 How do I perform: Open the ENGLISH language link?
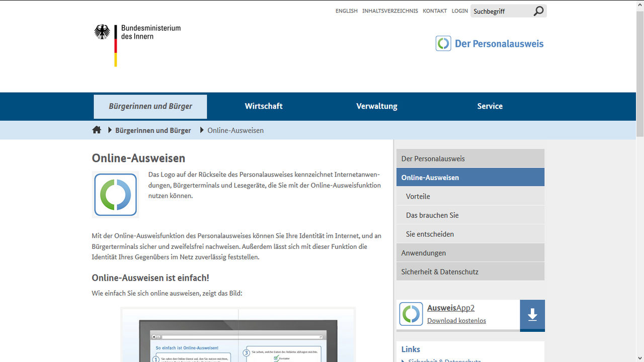[x=347, y=11]
